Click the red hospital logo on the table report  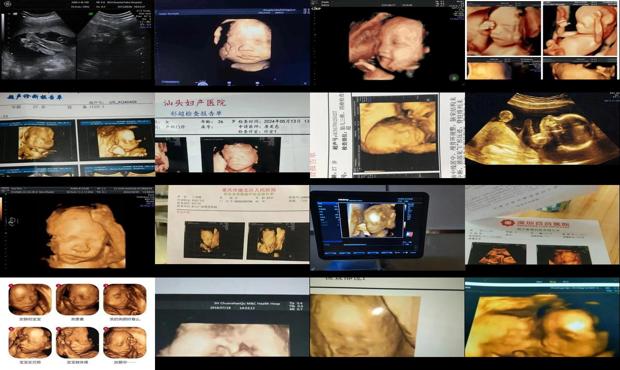(507, 223)
